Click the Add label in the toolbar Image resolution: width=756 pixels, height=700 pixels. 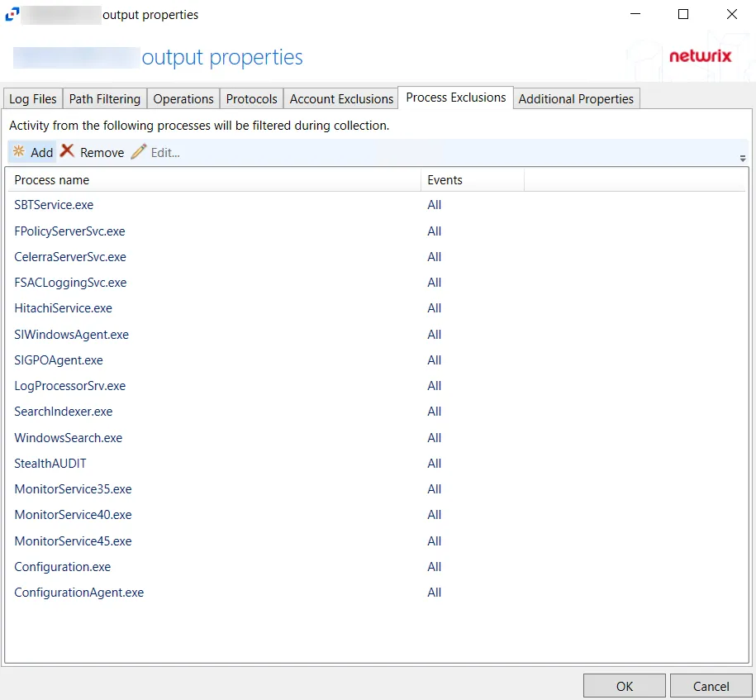coord(42,152)
